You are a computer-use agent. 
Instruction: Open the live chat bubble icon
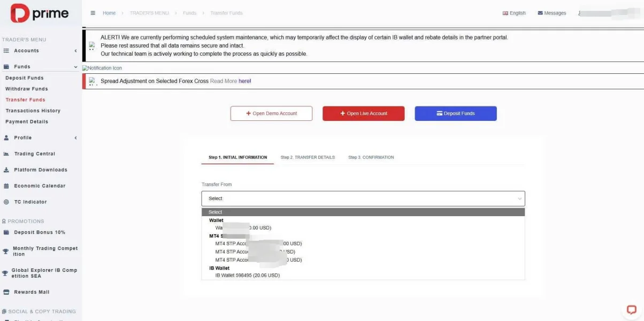pyautogui.click(x=632, y=309)
